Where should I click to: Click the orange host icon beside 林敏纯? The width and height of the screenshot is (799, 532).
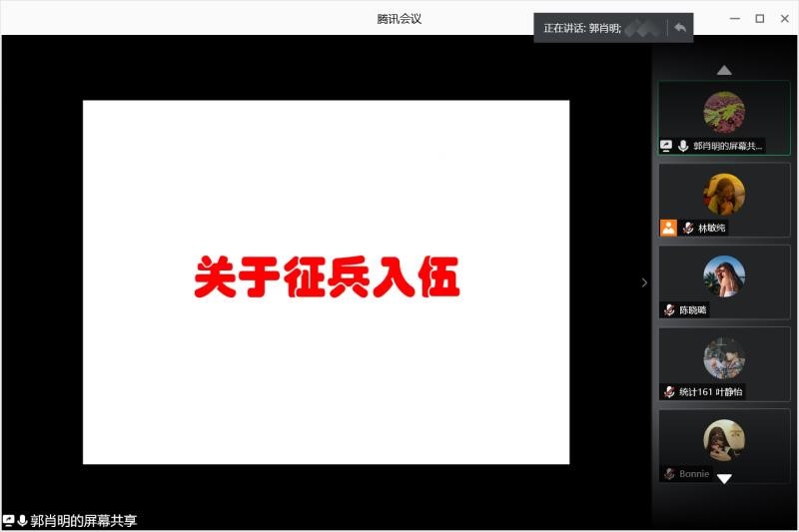click(x=668, y=228)
